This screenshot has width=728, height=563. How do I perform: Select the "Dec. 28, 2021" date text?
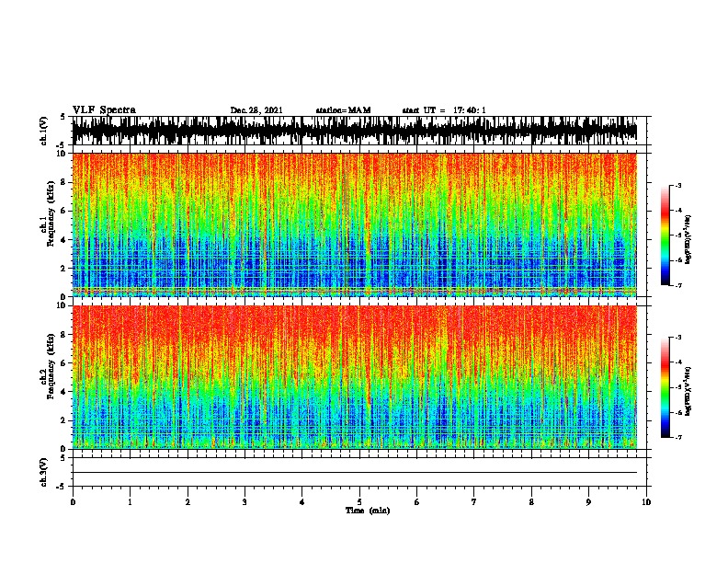pyautogui.click(x=256, y=110)
